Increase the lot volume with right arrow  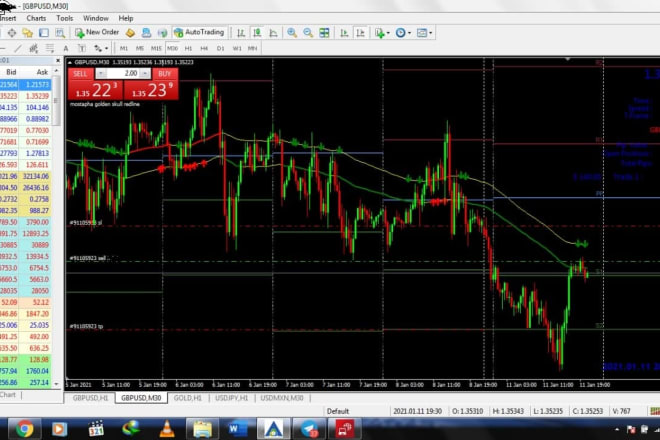coord(145,74)
